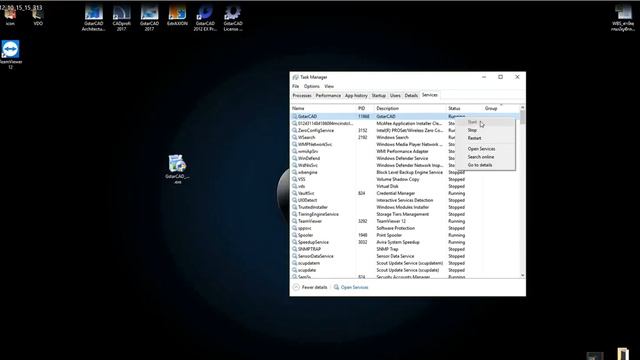Click the service icon beside TrustedInstaller
The height and width of the screenshot is (360, 640).
pos(294,207)
